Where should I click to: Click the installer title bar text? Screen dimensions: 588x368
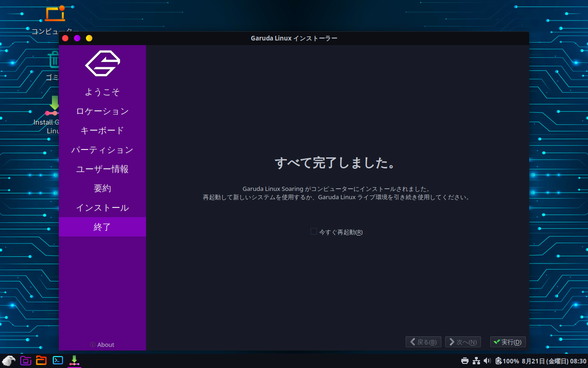pyautogui.click(x=294, y=38)
